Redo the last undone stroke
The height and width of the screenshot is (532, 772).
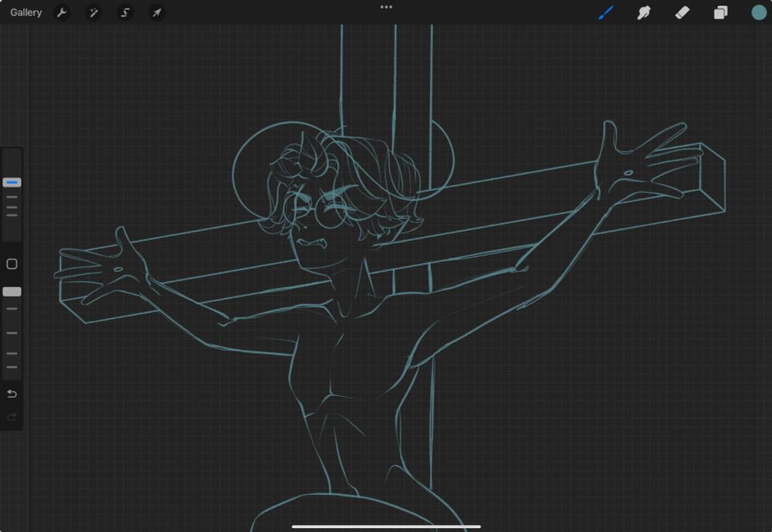coord(12,417)
